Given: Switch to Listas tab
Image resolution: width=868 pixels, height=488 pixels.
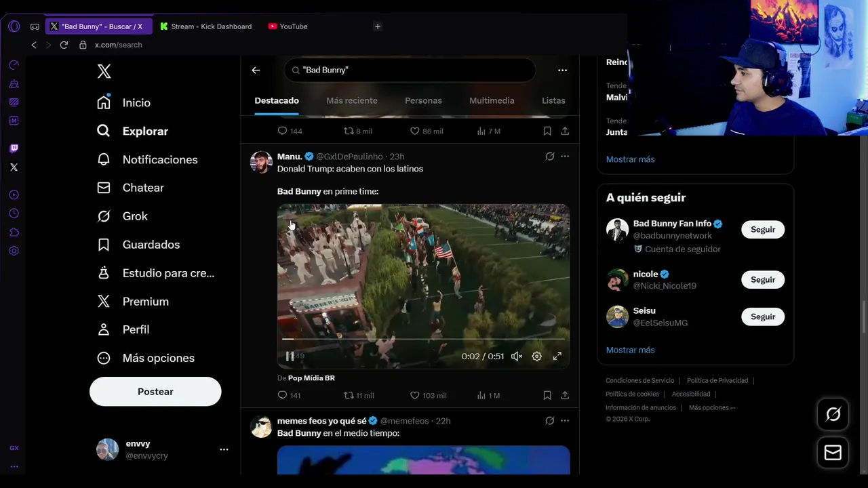Looking at the screenshot, I should [x=553, y=100].
